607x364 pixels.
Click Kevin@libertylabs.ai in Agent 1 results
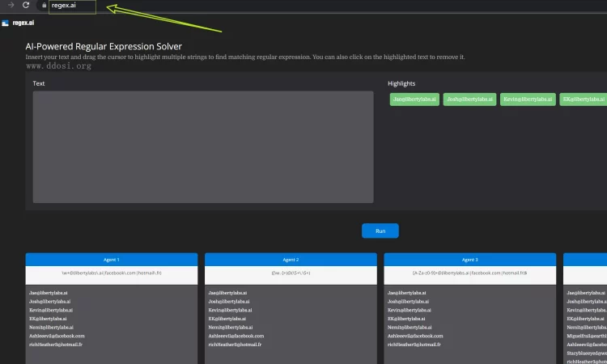51,311
